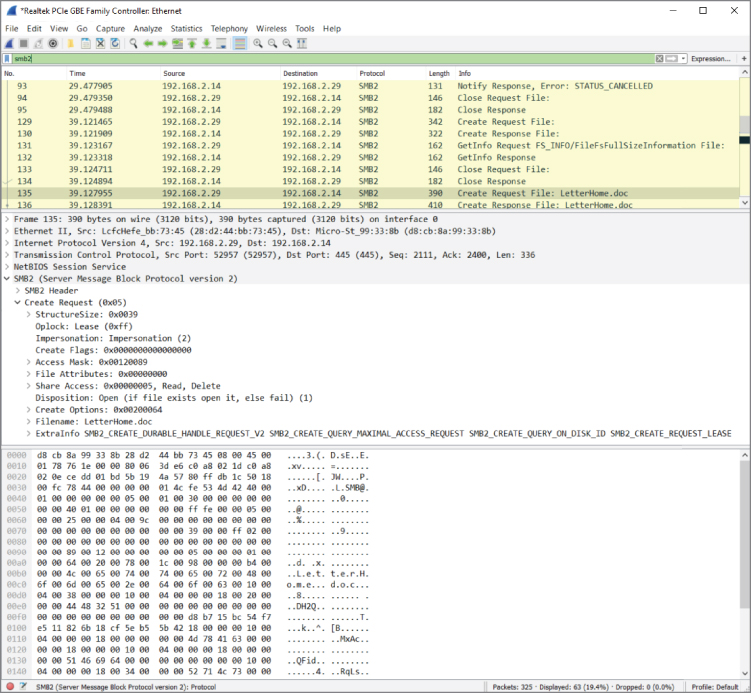The image size is (751, 693).
Task: Expand the Create Options field
Action: [28, 410]
